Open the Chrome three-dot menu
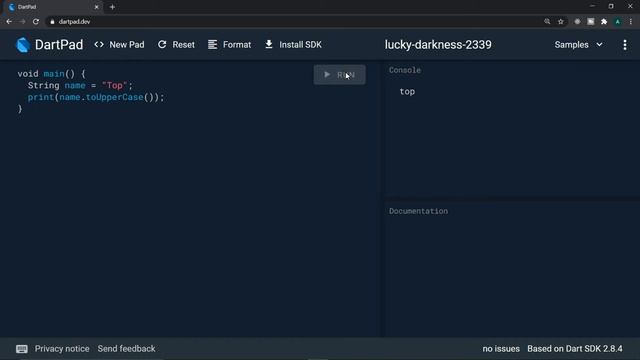 tap(631, 22)
